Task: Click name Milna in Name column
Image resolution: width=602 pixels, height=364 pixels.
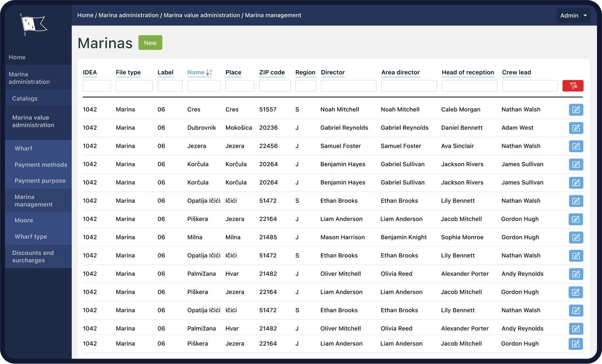Action: point(195,237)
